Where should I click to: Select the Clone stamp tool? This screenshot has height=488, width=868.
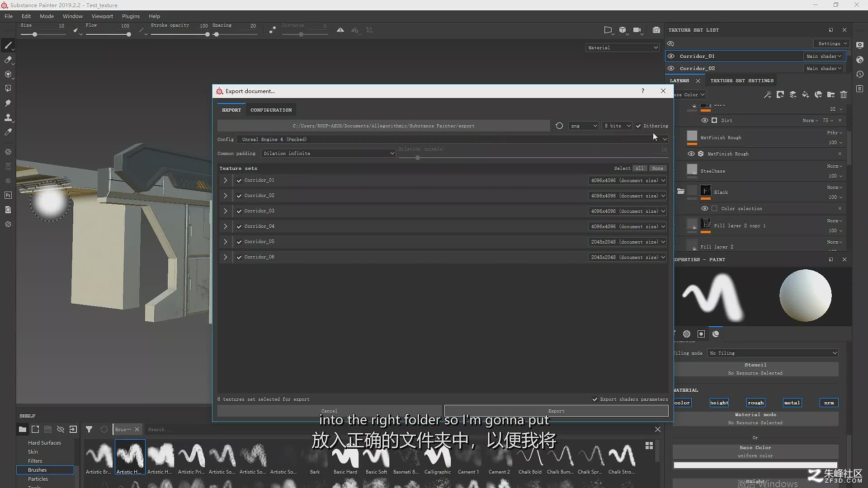[8, 117]
